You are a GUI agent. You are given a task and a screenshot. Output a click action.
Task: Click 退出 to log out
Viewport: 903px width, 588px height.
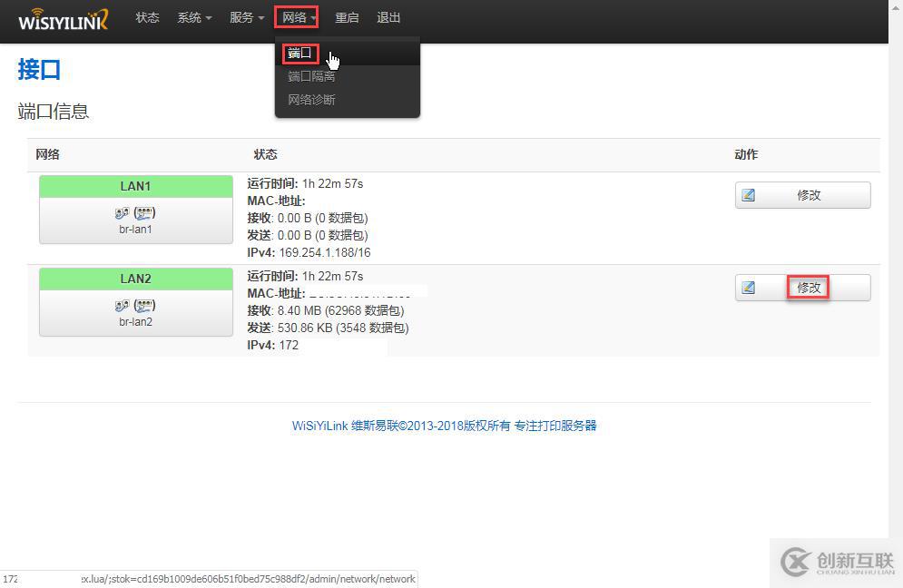[x=388, y=16]
